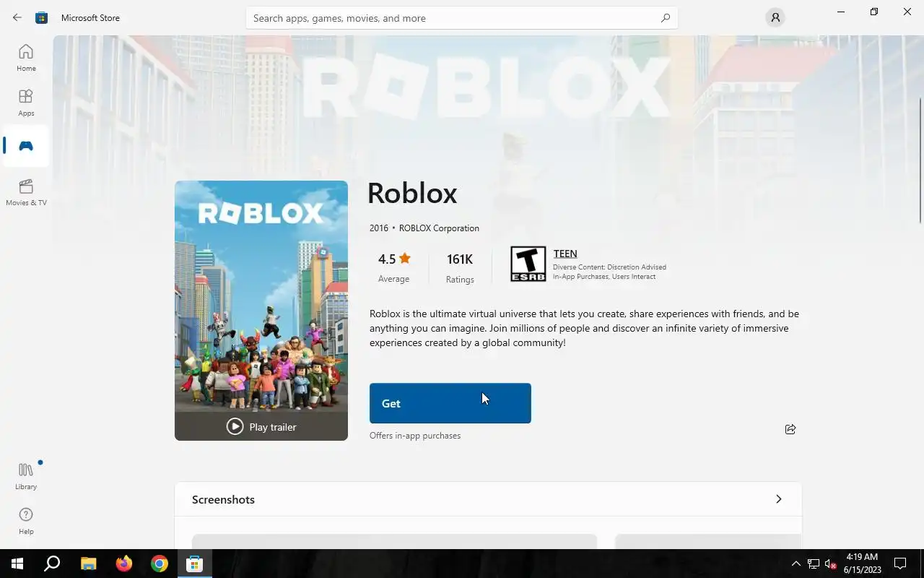924x578 pixels.
Task: Select the Gaming controller tab in sidebar
Action: point(26,146)
